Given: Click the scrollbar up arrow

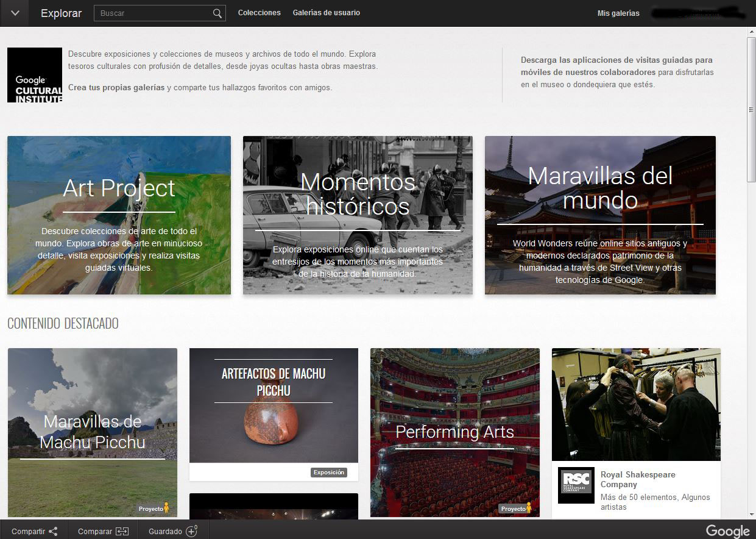Looking at the screenshot, I should 751,32.
